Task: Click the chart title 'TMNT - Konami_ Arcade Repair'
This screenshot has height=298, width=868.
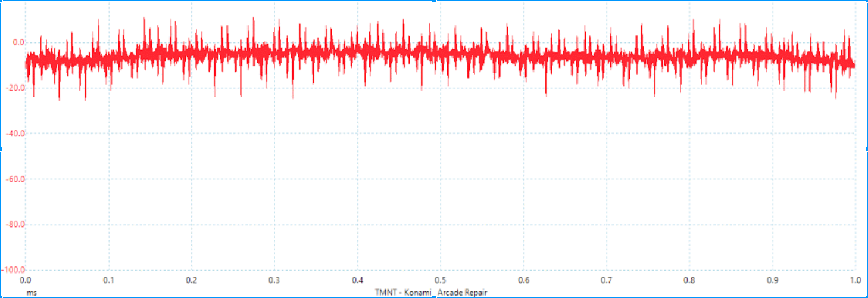Action: tap(433, 293)
